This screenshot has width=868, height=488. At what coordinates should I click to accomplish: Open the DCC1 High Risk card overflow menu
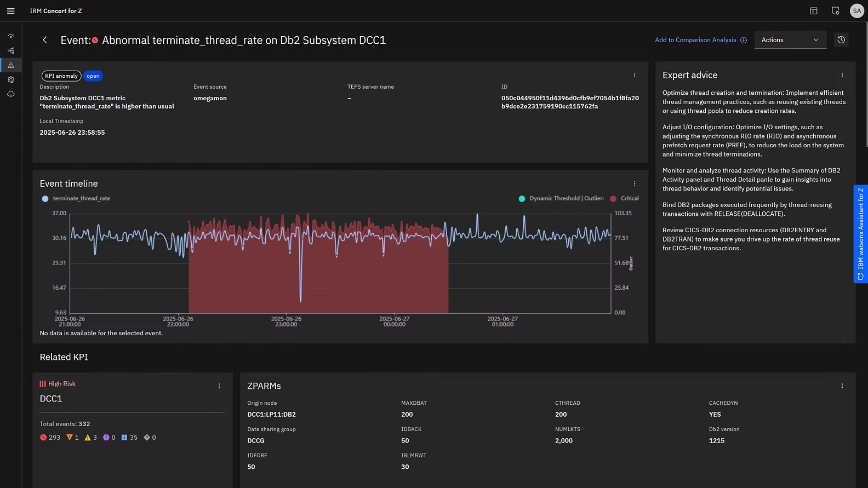(x=219, y=386)
